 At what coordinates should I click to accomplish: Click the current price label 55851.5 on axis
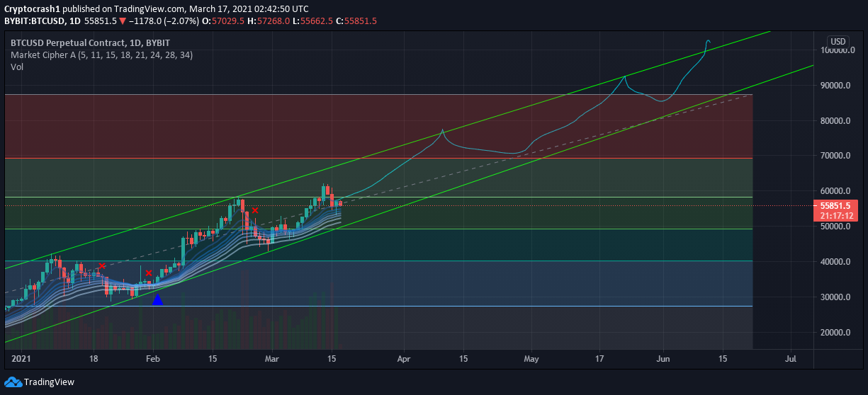[835, 206]
